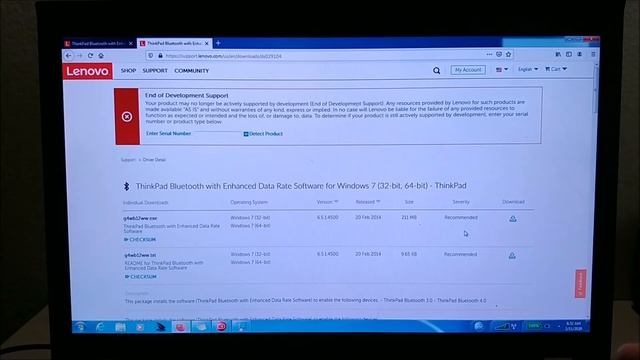Switch to the first ThinkPad Bluetooth tab

[99, 43]
